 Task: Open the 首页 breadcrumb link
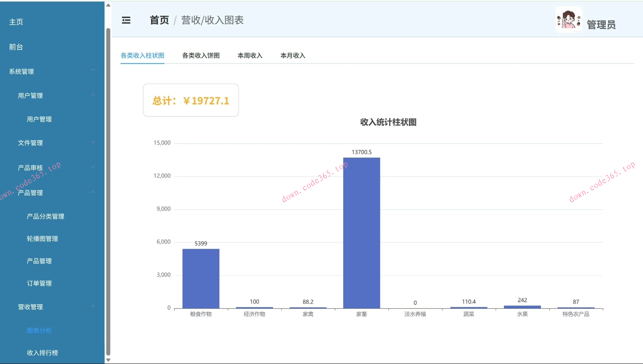coord(159,20)
